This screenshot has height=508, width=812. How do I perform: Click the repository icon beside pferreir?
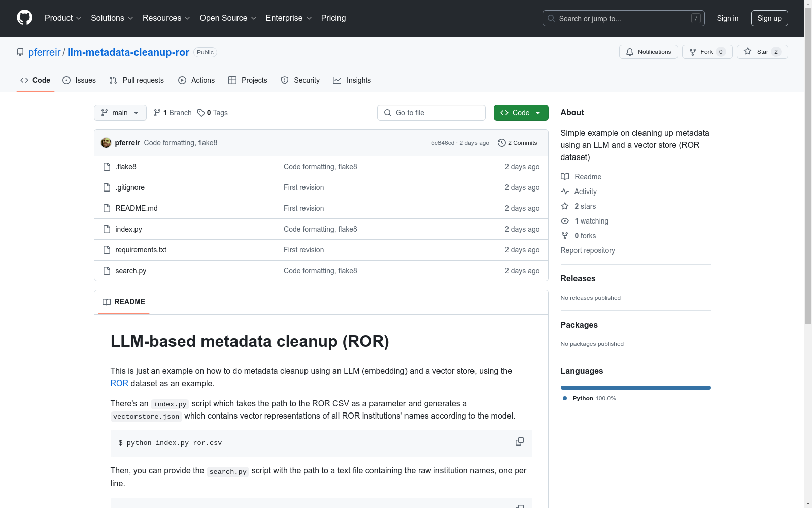20,52
